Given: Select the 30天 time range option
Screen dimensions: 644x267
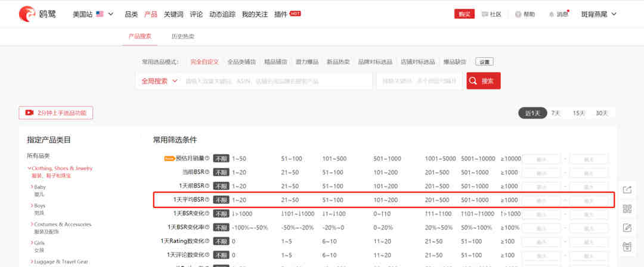Looking at the screenshot, I should coord(602,113).
